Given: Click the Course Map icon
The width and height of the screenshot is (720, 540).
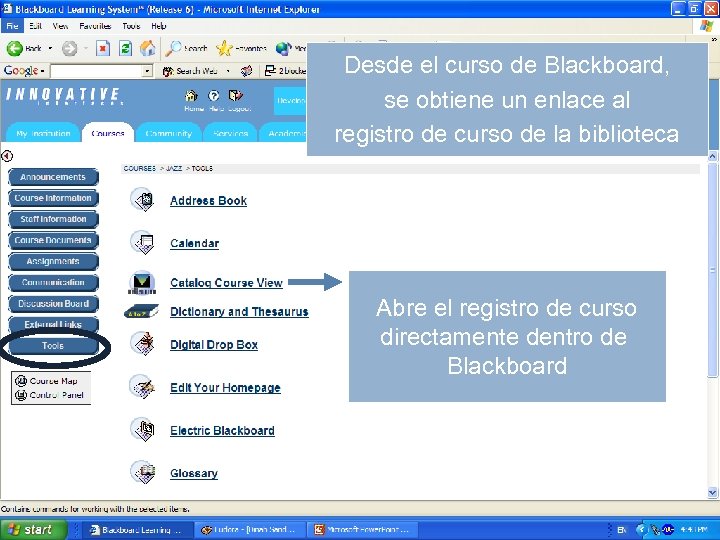Looking at the screenshot, I should coord(21,381).
